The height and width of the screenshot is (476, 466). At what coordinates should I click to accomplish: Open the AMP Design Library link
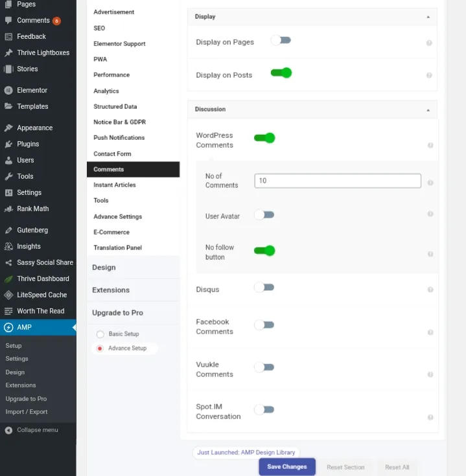tap(246, 452)
